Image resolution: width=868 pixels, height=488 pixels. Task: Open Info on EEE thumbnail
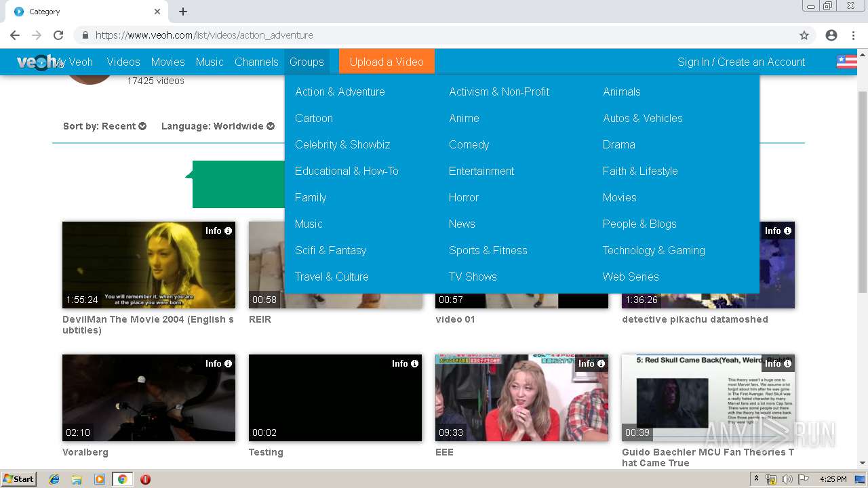click(x=591, y=363)
